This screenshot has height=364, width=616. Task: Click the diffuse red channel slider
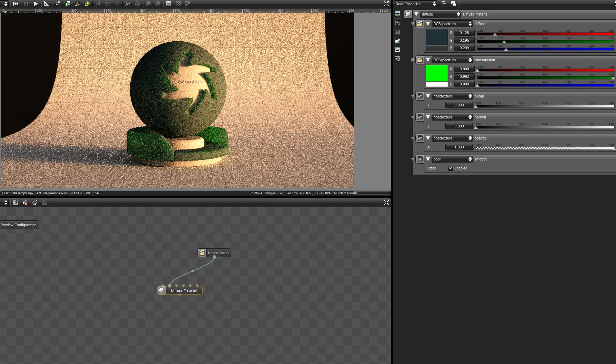tap(546, 34)
